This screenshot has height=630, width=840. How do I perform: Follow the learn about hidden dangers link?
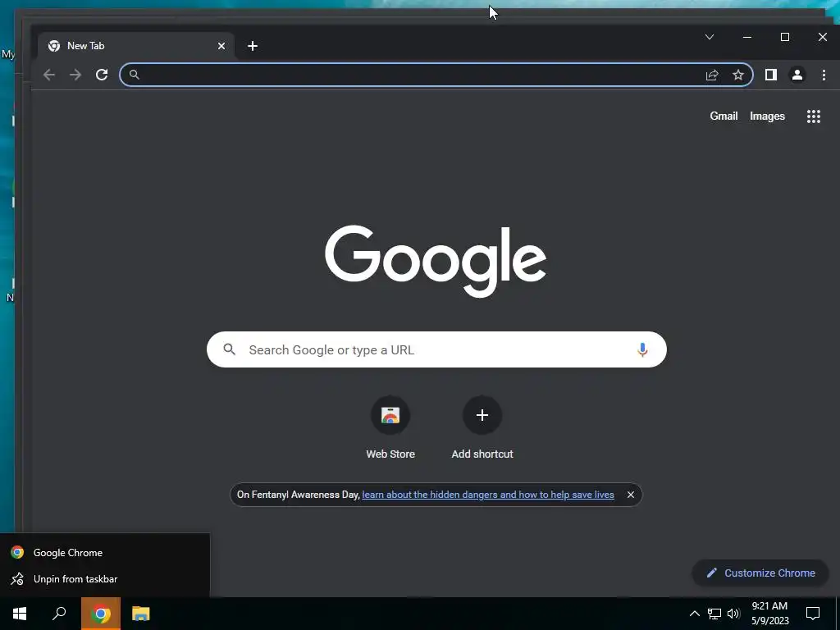tap(488, 495)
